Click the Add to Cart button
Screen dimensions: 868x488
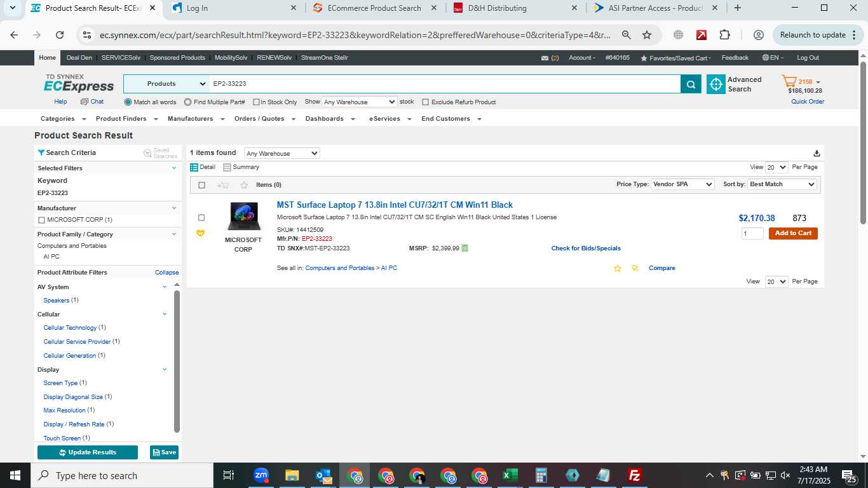click(793, 233)
